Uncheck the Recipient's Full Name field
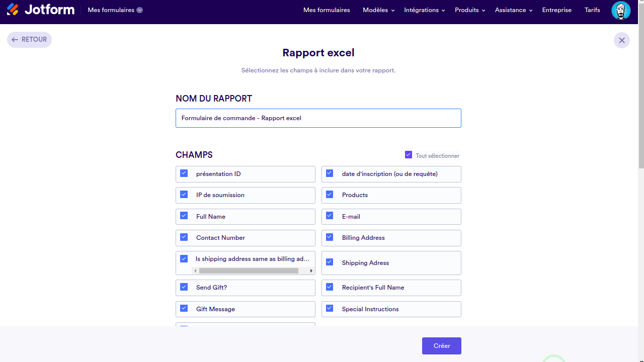 point(330,287)
